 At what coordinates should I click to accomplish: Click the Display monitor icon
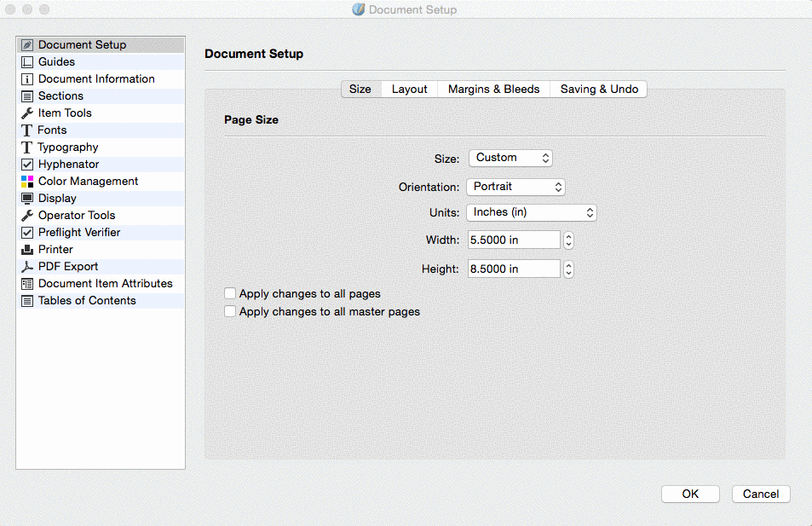(x=27, y=199)
